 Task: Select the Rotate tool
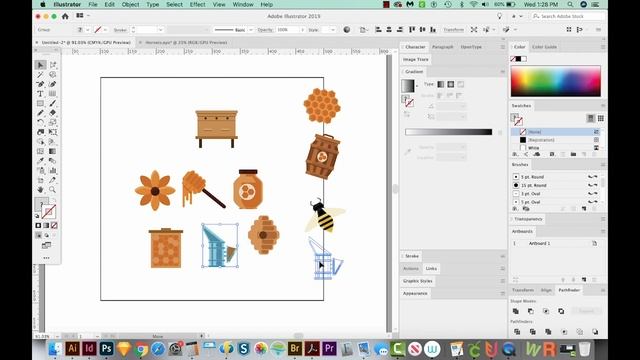pos(40,122)
